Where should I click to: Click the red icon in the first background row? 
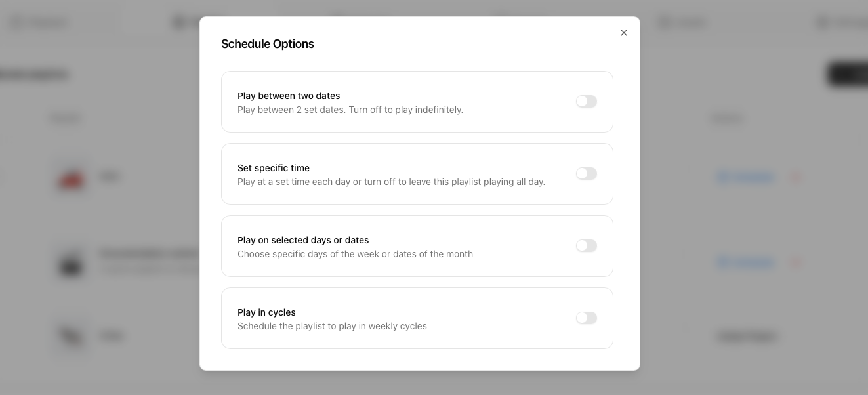tap(796, 177)
